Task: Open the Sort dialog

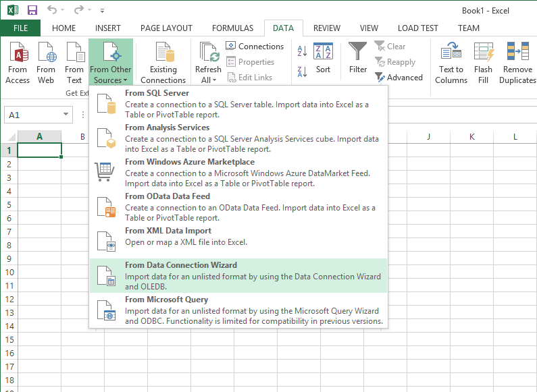Action: click(323, 58)
